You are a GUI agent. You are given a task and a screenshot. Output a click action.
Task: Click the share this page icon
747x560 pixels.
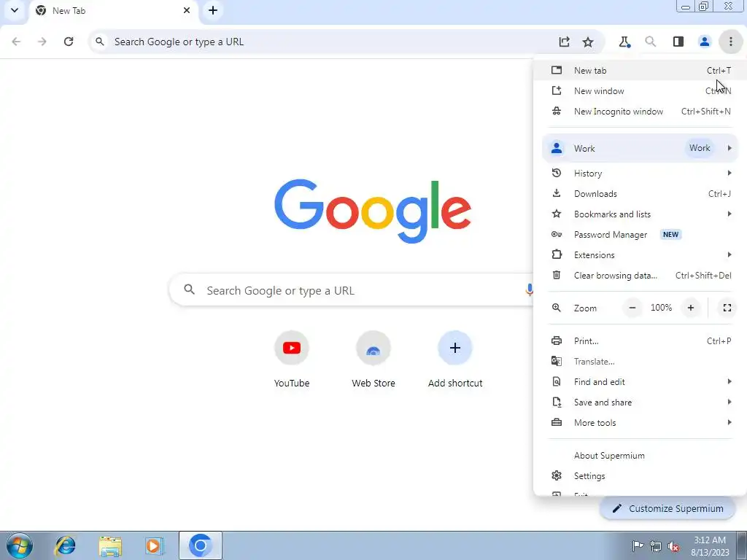(x=564, y=42)
